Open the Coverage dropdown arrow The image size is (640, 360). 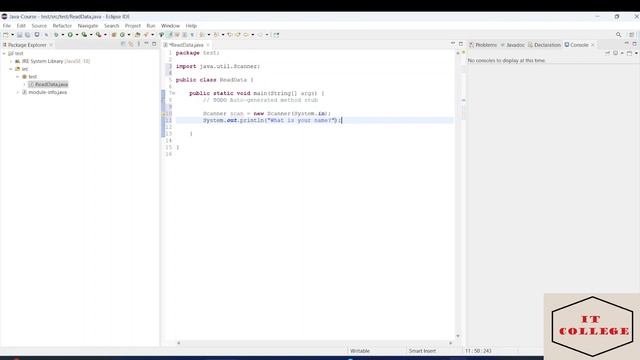tap(91, 35)
